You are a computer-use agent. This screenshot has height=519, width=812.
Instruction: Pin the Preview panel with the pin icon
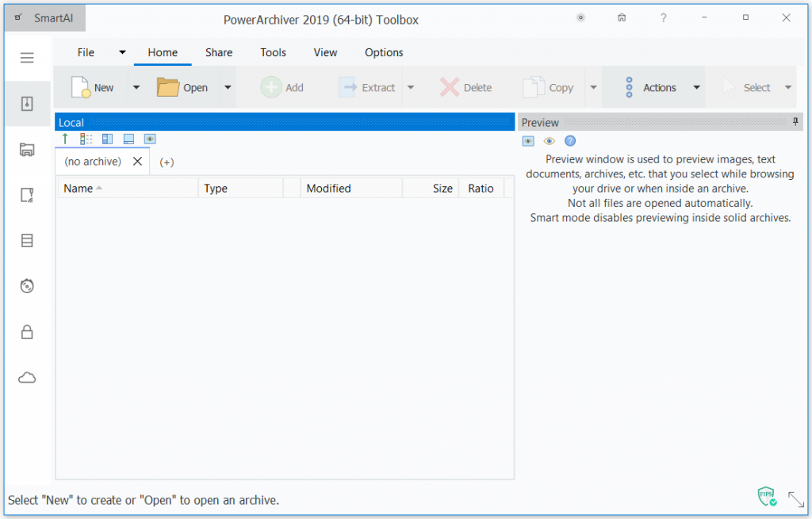[796, 122]
